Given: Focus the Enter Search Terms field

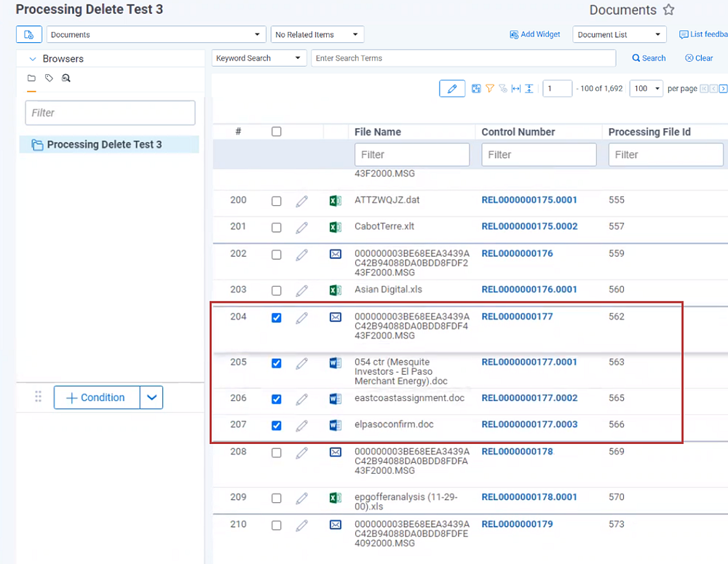Looking at the screenshot, I should tap(463, 58).
